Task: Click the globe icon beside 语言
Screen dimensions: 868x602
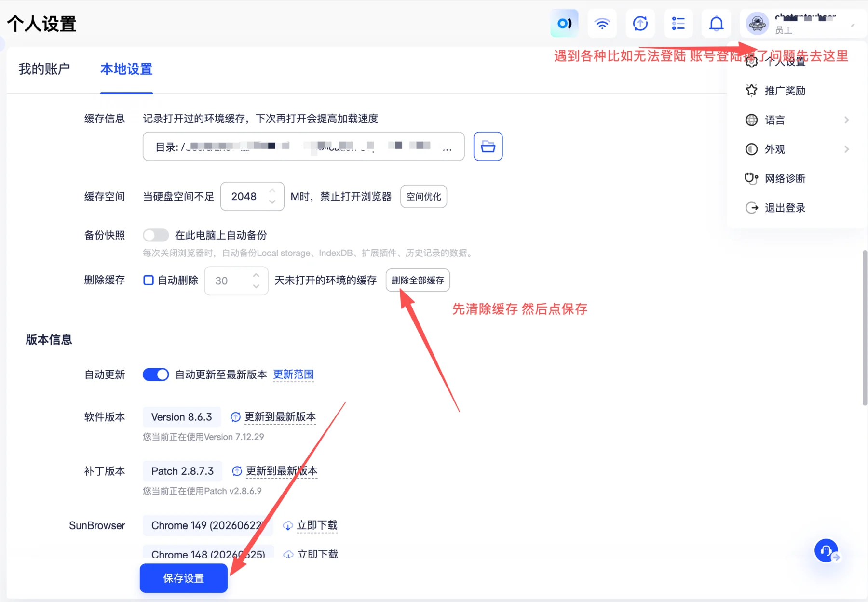Action: (x=751, y=120)
